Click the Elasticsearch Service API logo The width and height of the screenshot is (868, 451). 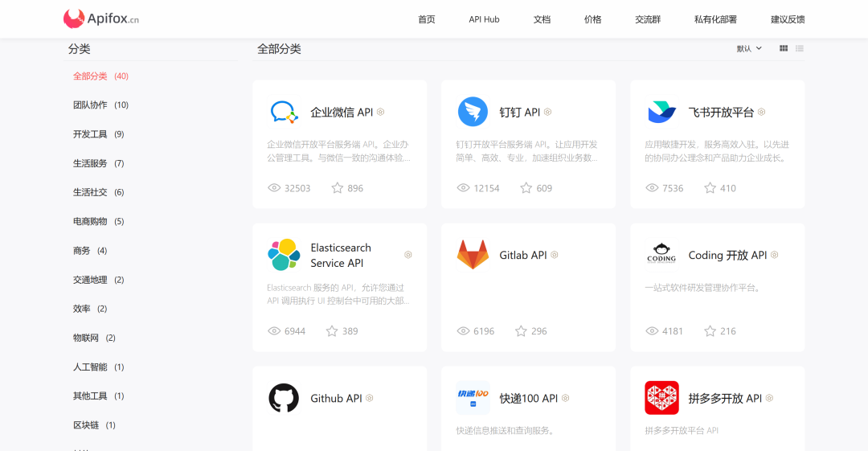(284, 255)
